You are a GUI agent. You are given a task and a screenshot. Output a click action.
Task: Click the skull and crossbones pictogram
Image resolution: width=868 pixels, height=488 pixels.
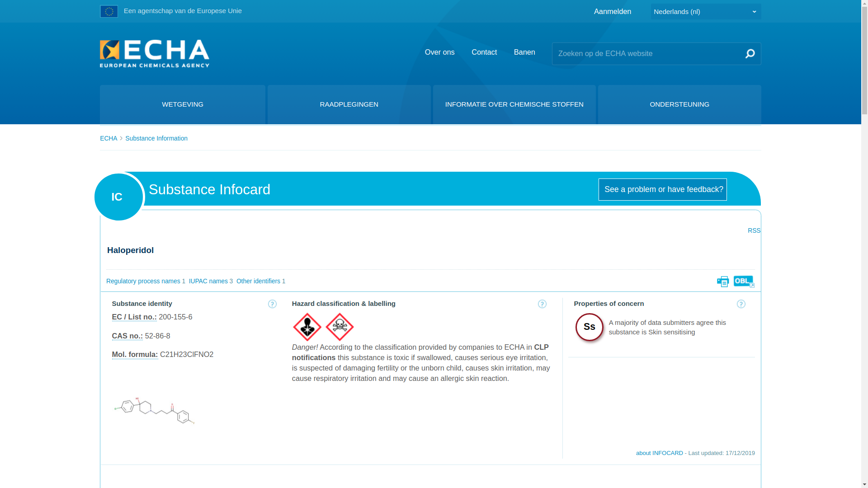pos(340,327)
